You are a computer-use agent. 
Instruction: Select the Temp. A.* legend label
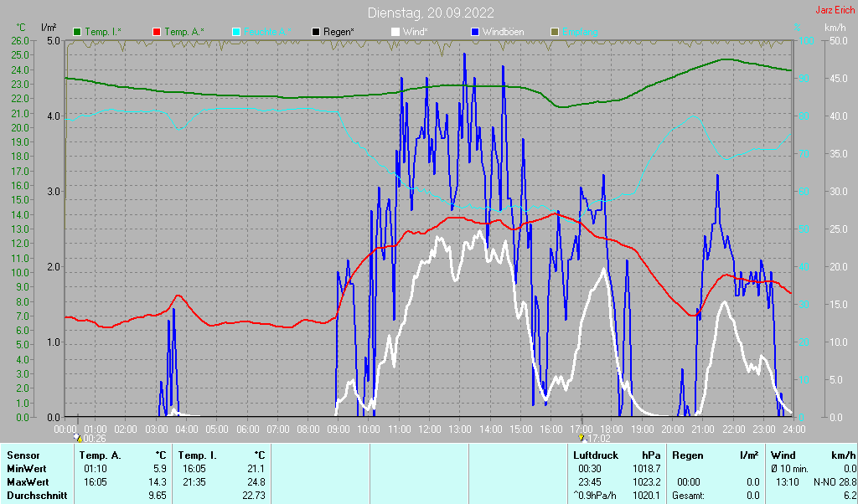coord(184,33)
